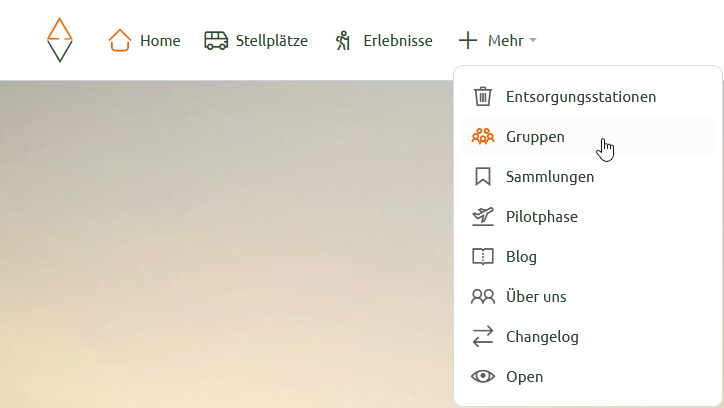Open the Erlebnisse navigation link
This screenshot has height=408, width=724.
point(397,41)
